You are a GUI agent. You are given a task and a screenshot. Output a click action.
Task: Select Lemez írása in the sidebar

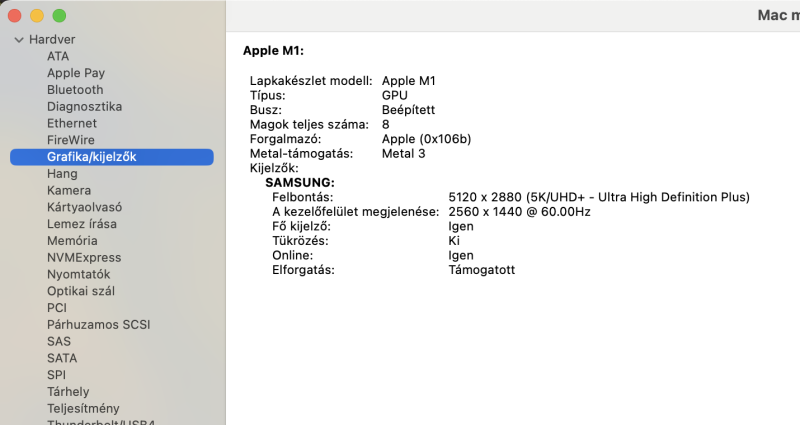[82, 224]
